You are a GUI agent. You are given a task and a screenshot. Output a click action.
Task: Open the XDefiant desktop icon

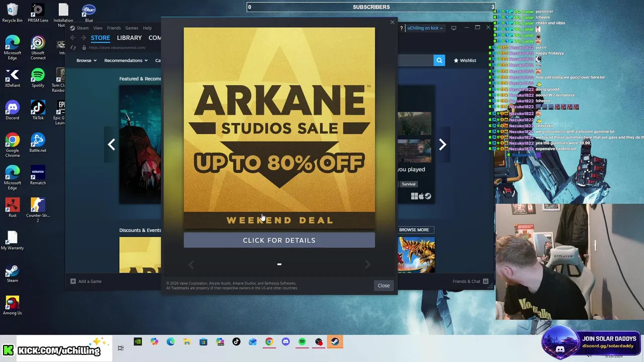pyautogui.click(x=12, y=78)
